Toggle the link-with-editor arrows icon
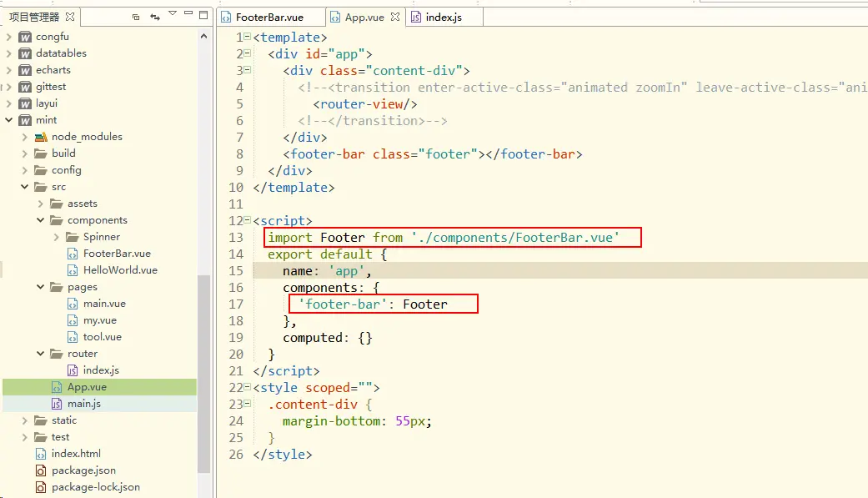 click(x=155, y=18)
